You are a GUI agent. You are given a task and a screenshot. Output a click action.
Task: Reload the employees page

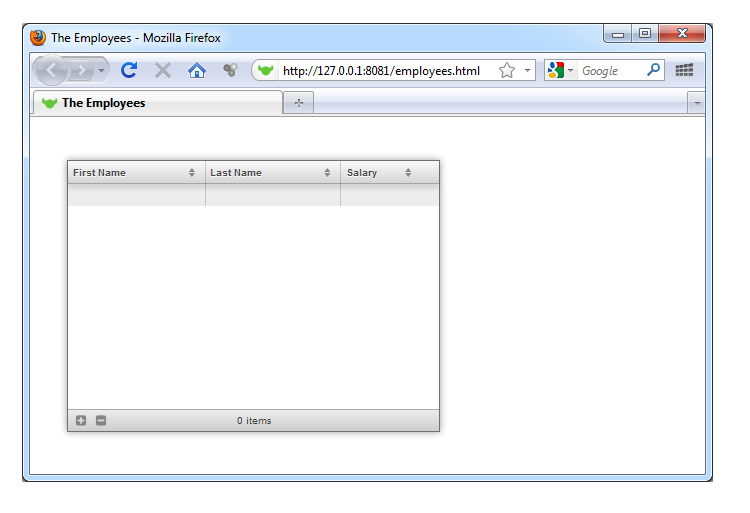pos(129,70)
